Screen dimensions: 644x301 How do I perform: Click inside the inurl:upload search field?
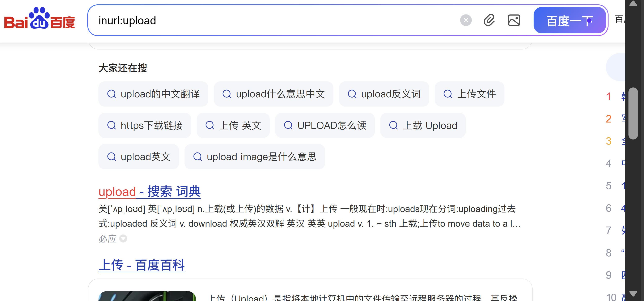point(250,21)
